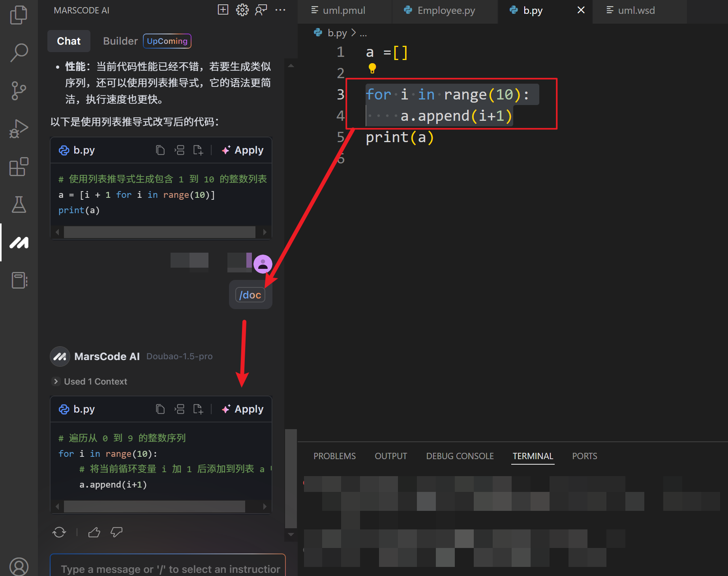Screen dimensions: 728x576
Task: Switch to the Builder tab
Action: pos(120,41)
